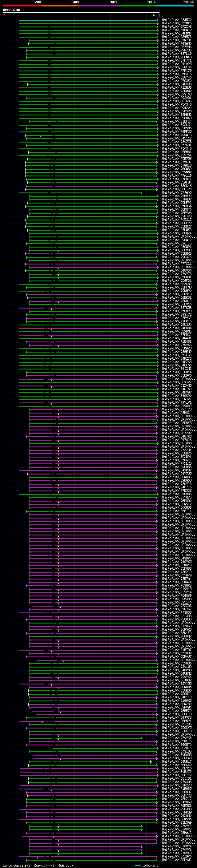Click the cyan ~100% identity legend bar
The image size is (197, 868).
[x=175, y=6]
